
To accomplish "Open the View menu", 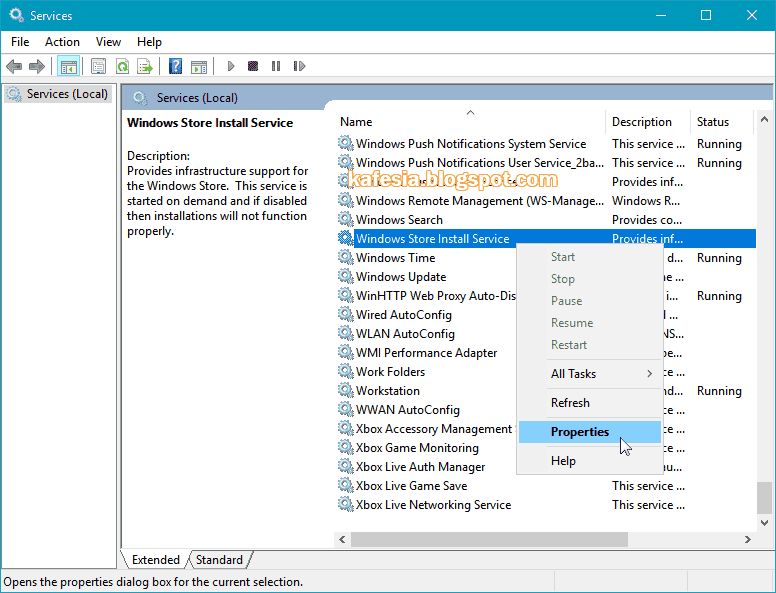I will 108,42.
